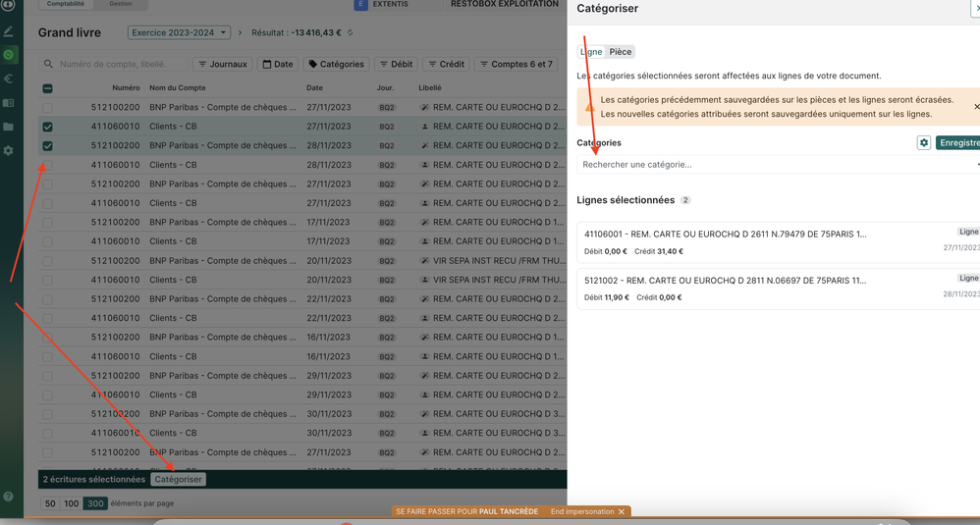
Task: Dismiss the orange warning banner
Action: click(x=976, y=106)
